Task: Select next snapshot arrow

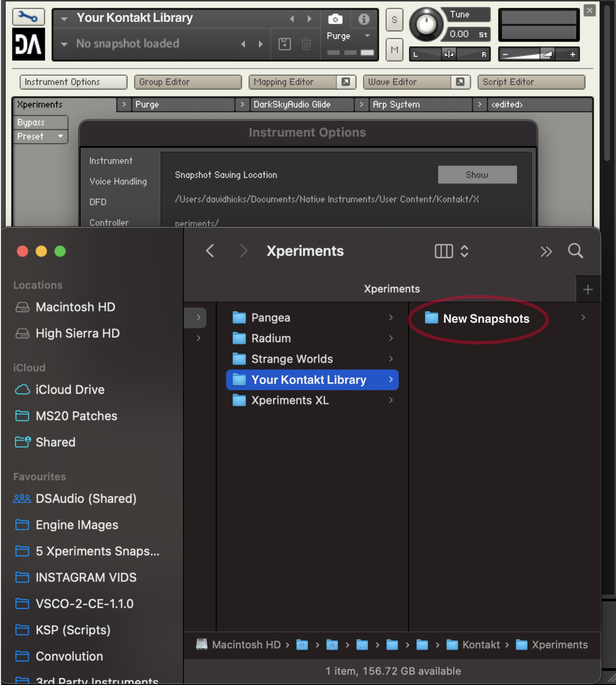Action: tap(260, 44)
